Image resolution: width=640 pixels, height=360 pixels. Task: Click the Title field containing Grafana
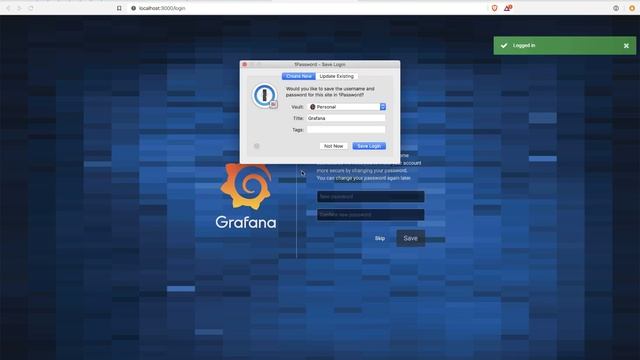[x=346, y=118]
